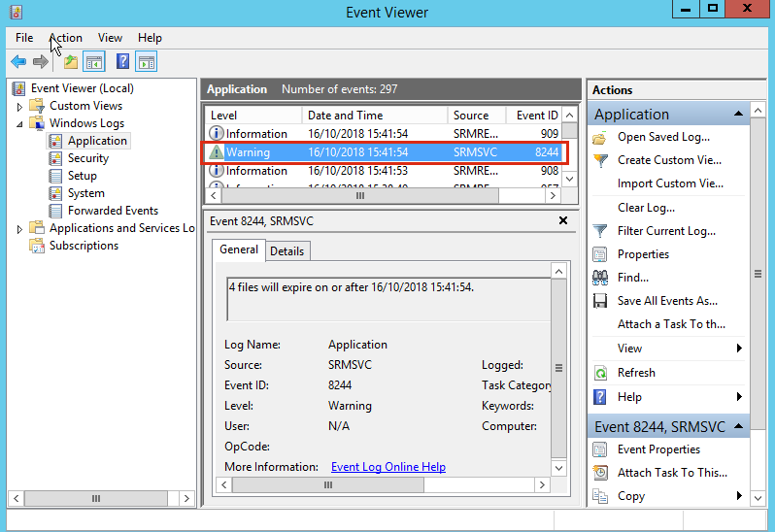Click the Find binoculars icon
Image resolution: width=775 pixels, height=532 pixels.
point(600,278)
